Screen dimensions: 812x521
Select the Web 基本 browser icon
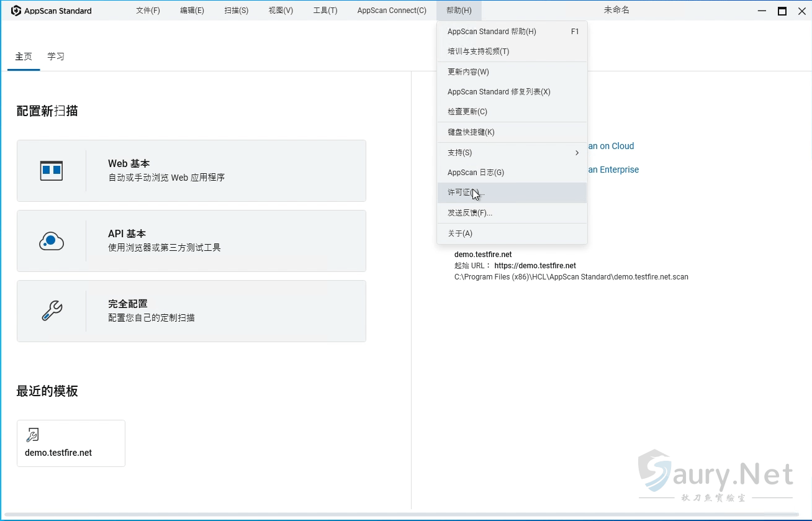52,170
